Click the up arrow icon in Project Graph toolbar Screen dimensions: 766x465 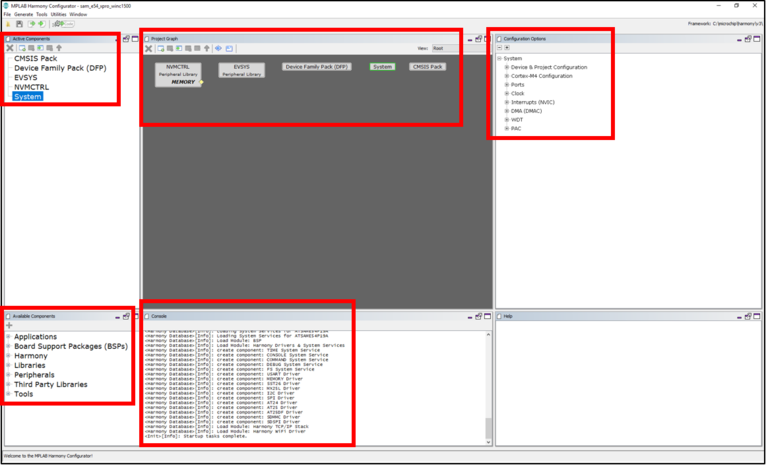coord(207,48)
